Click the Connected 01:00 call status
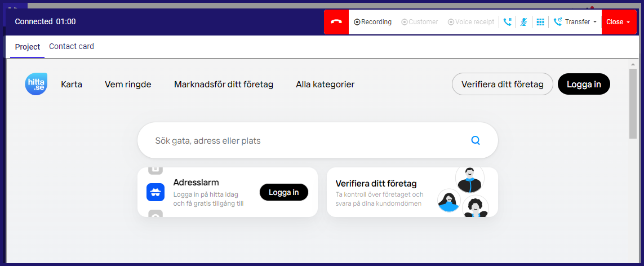This screenshot has width=644, height=266. coord(45,22)
